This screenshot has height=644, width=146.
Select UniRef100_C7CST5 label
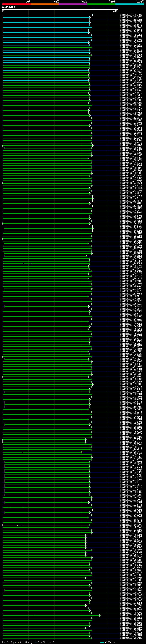click(x=131, y=485)
